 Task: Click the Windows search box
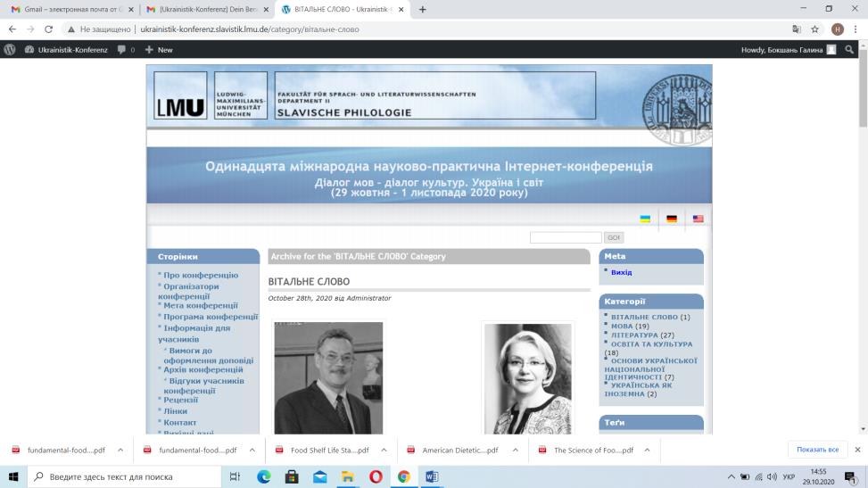tap(124, 477)
